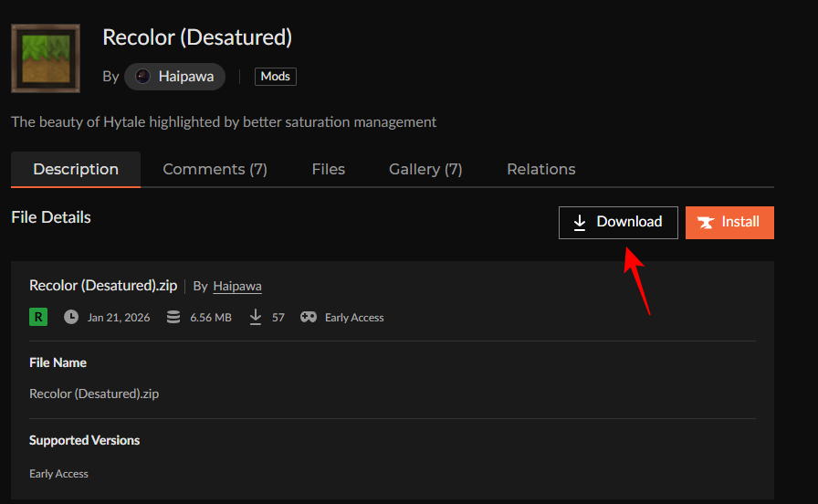Screen dimensions: 818x504
Task: View the Gallery (7) tab
Action: click(x=425, y=169)
